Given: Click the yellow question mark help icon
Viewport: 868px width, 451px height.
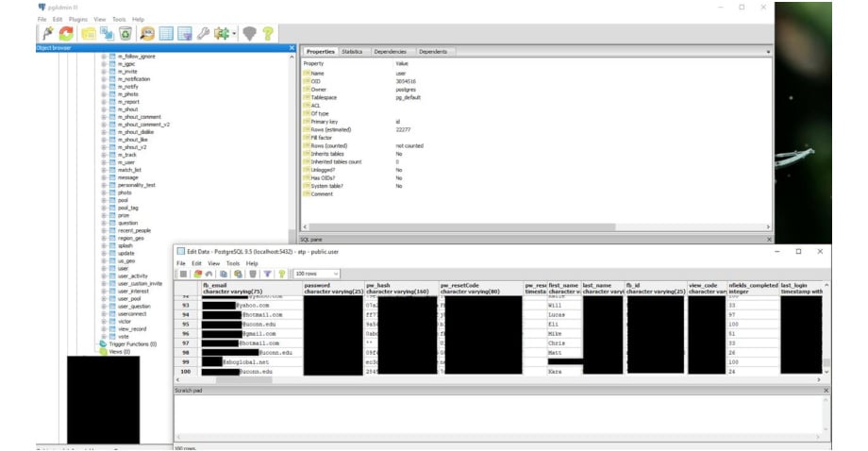Looking at the screenshot, I should coord(268,33).
